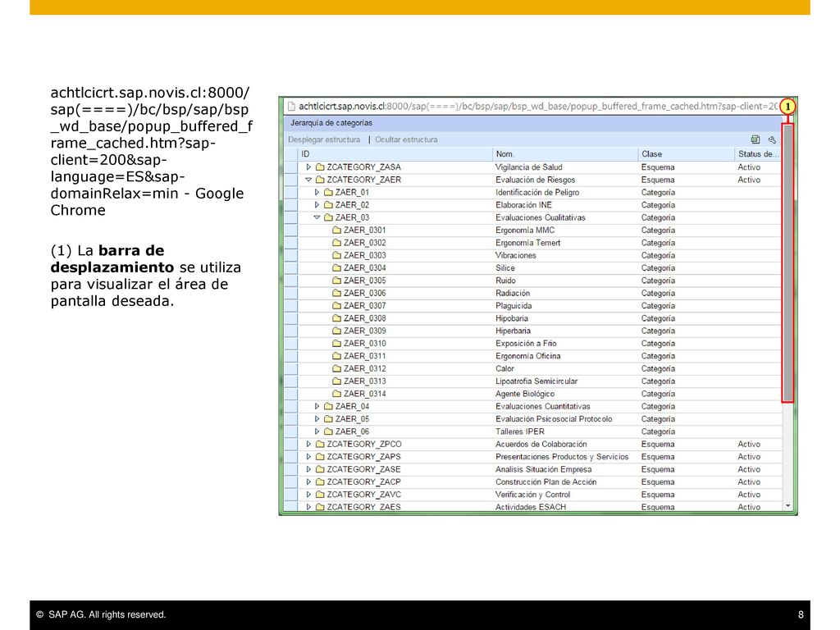Click the ZAER_0314 folder icon
This screenshot has height=630, width=840.
[336, 394]
